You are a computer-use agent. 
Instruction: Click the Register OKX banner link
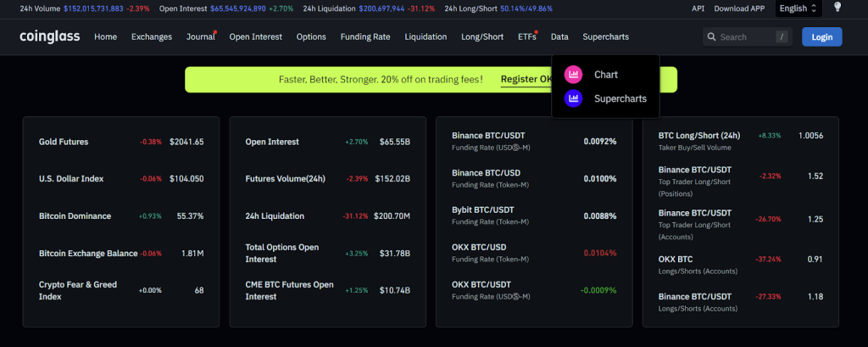pyautogui.click(x=526, y=79)
